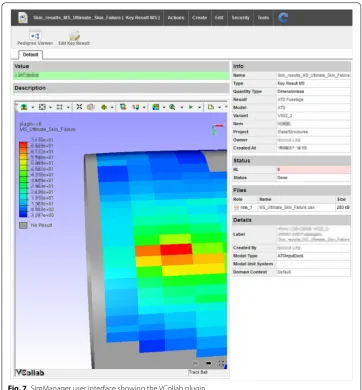This screenshot has height=390, width=362.
Task: Click the key result document icon in header
Action: 23,18
